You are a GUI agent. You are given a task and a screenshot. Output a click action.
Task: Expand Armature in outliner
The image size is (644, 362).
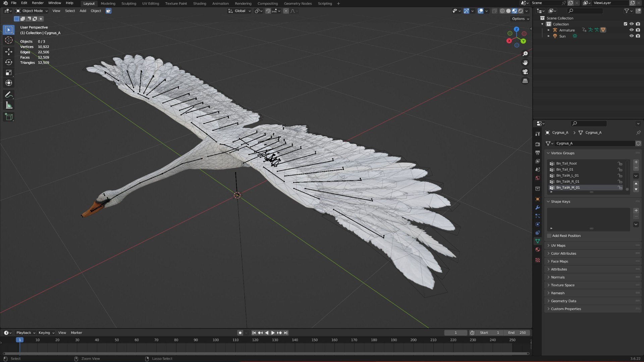(549, 30)
